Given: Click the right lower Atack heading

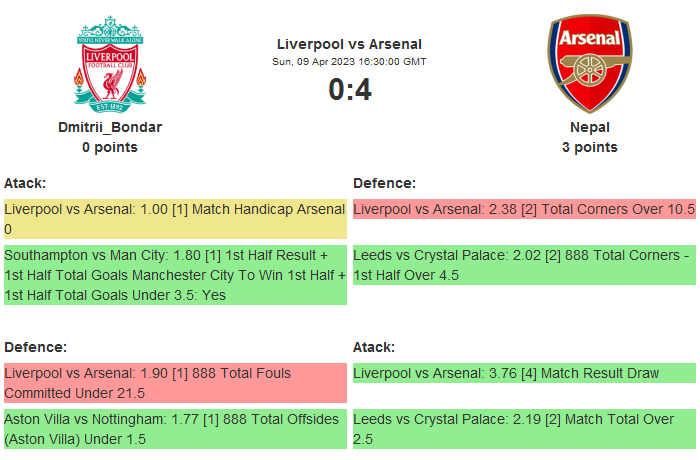Looking at the screenshot, I should tap(374, 347).
